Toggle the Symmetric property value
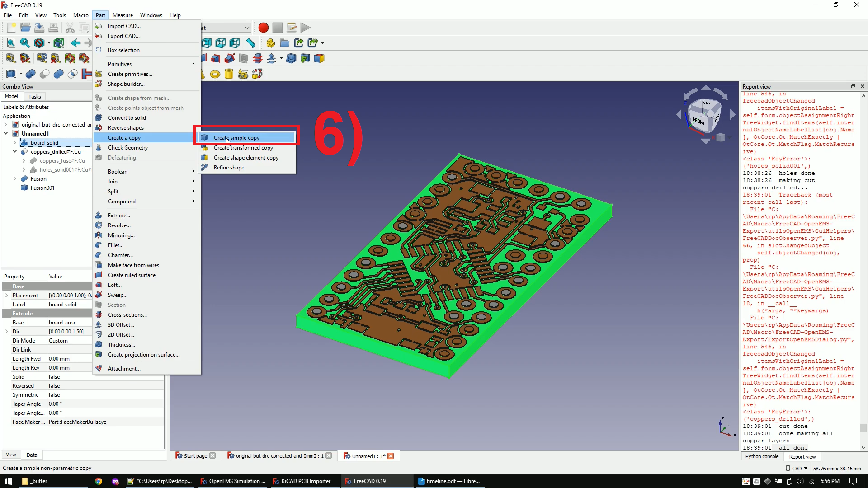Image resolution: width=868 pixels, height=488 pixels. click(x=54, y=394)
